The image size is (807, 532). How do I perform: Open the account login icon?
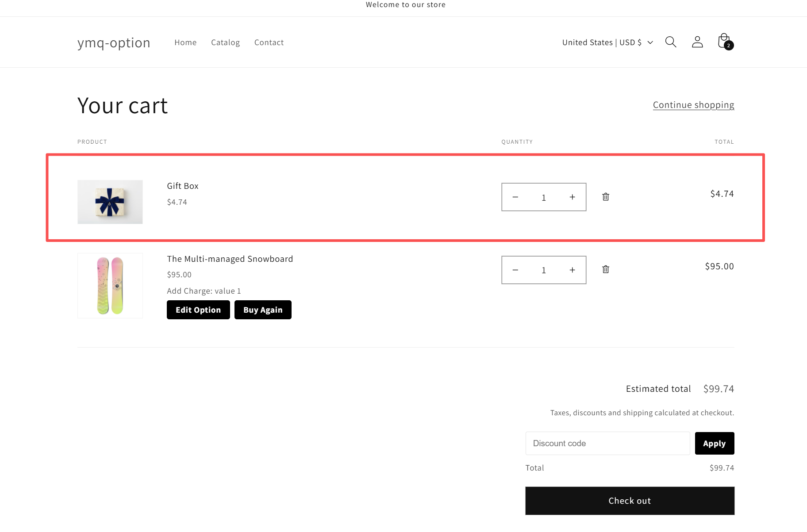[697, 42]
